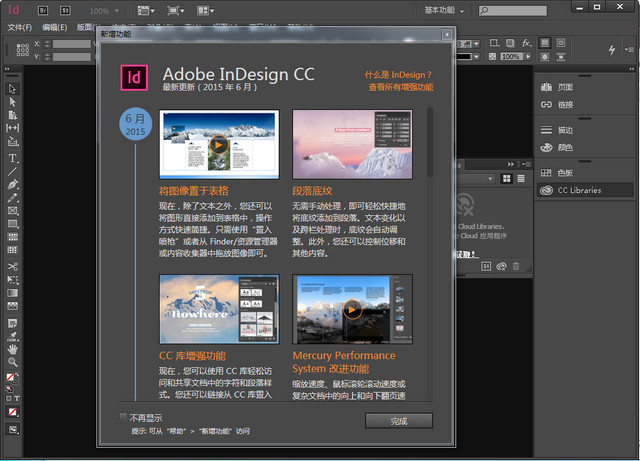This screenshot has height=461, width=640.
Task: Click cloud sync icon in Libraries panel
Action: [501, 267]
